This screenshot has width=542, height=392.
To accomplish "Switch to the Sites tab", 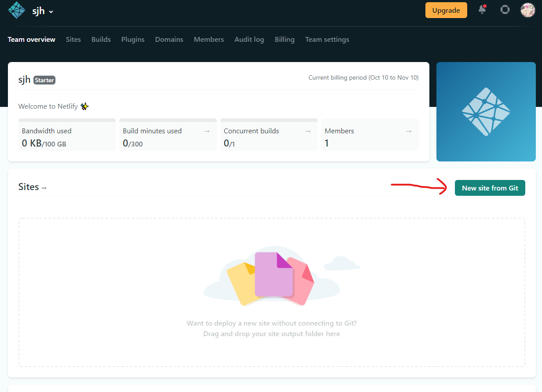I will tap(73, 39).
